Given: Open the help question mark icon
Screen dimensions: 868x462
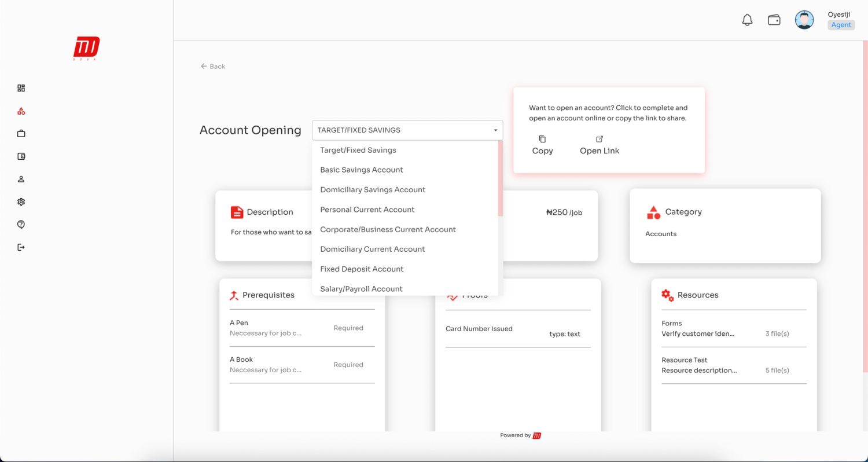Looking at the screenshot, I should (x=21, y=225).
